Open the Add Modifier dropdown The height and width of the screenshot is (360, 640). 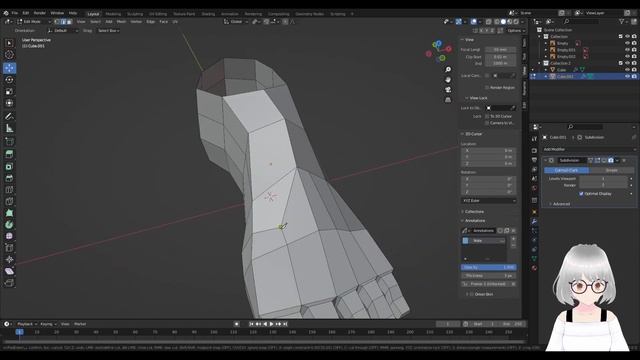pyautogui.click(x=589, y=150)
